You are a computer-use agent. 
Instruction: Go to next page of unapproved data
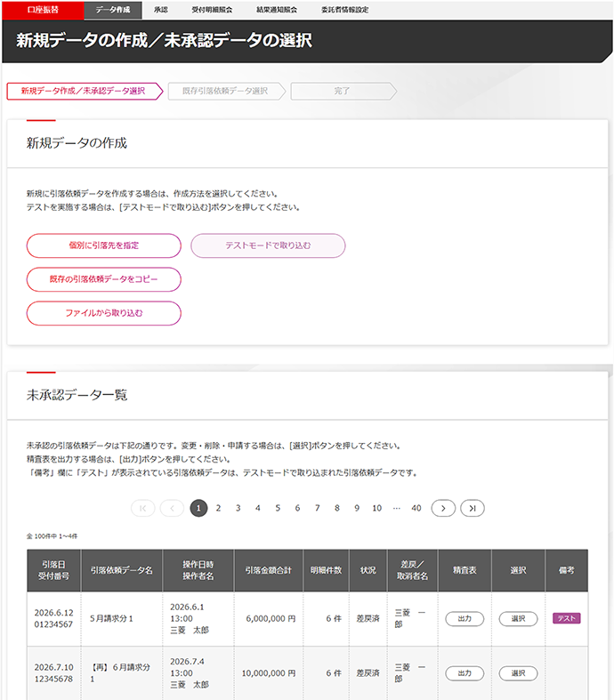pyautogui.click(x=443, y=508)
